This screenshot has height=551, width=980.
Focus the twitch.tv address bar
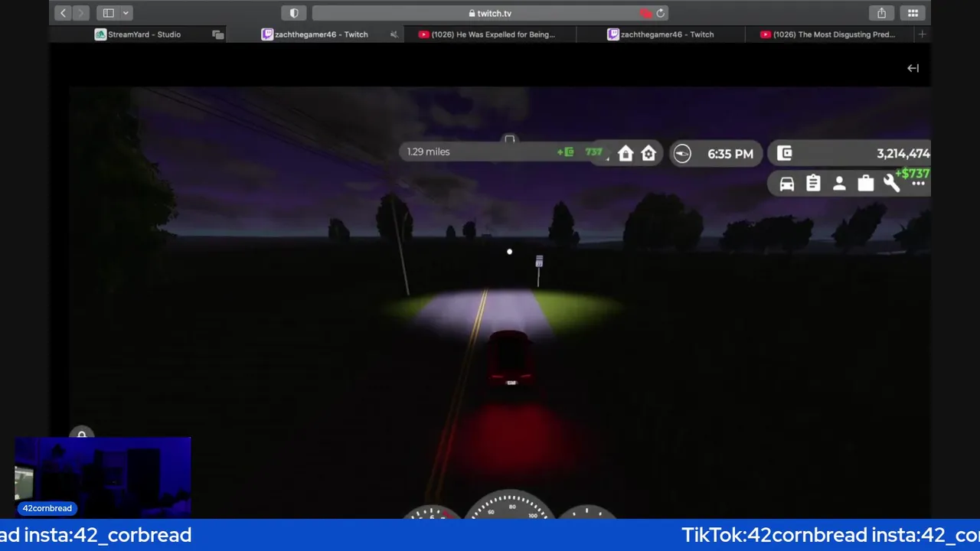coord(490,13)
